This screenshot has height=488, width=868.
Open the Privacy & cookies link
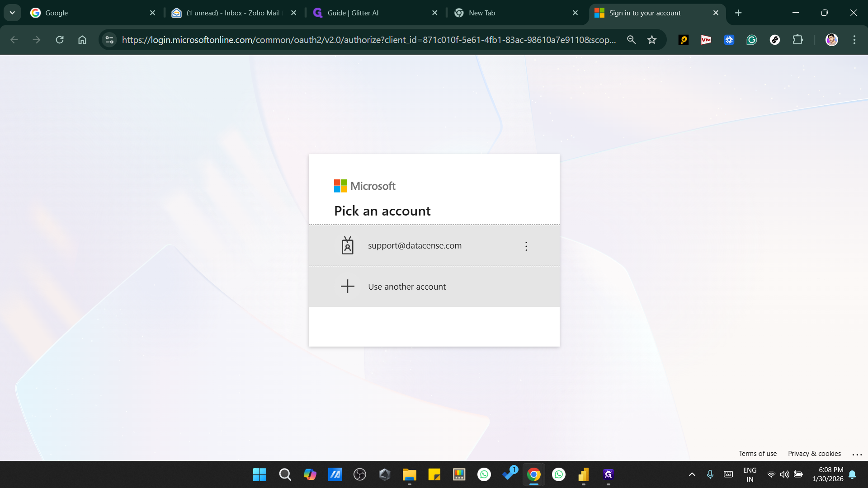pyautogui.click(x=814, y=453)
